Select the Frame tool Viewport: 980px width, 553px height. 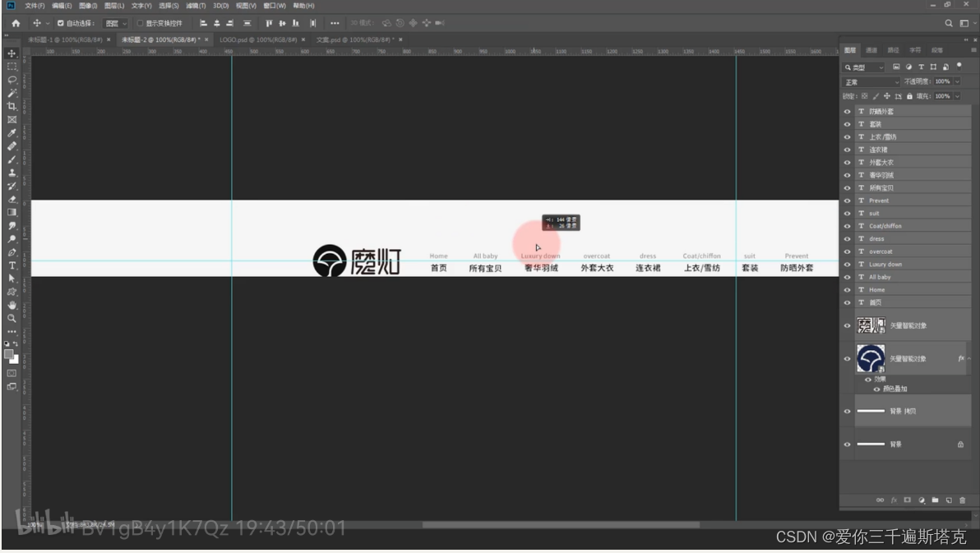(12, 119)
